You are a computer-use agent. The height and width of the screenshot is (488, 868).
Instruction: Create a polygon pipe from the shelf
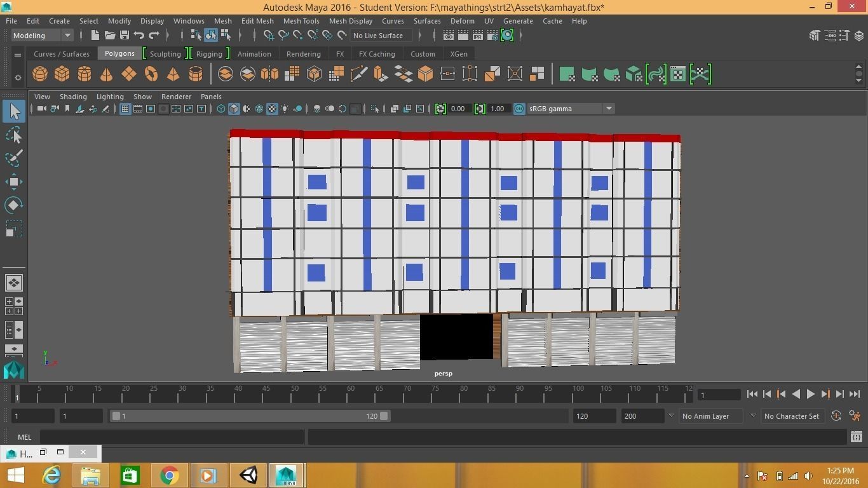coord(196,74)
